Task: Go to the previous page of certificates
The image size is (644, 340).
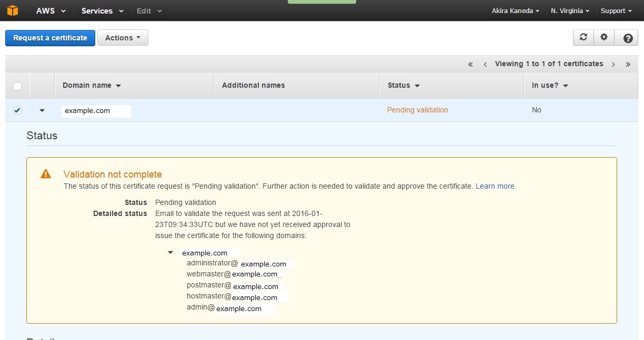Action: tap(485, 64)
